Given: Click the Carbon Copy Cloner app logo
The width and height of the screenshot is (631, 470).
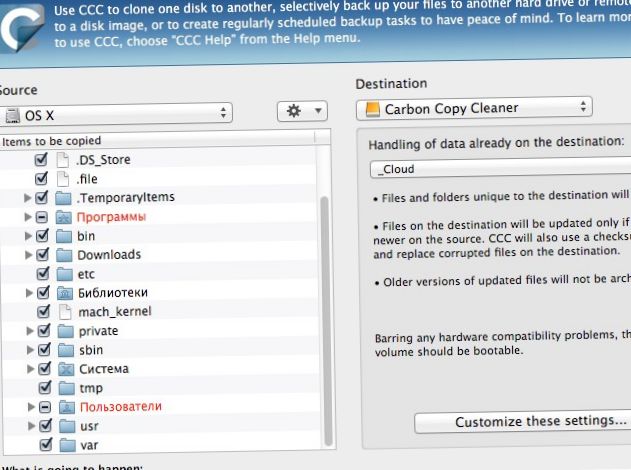Looking at the screenshot, I should (x=20, y=27).
